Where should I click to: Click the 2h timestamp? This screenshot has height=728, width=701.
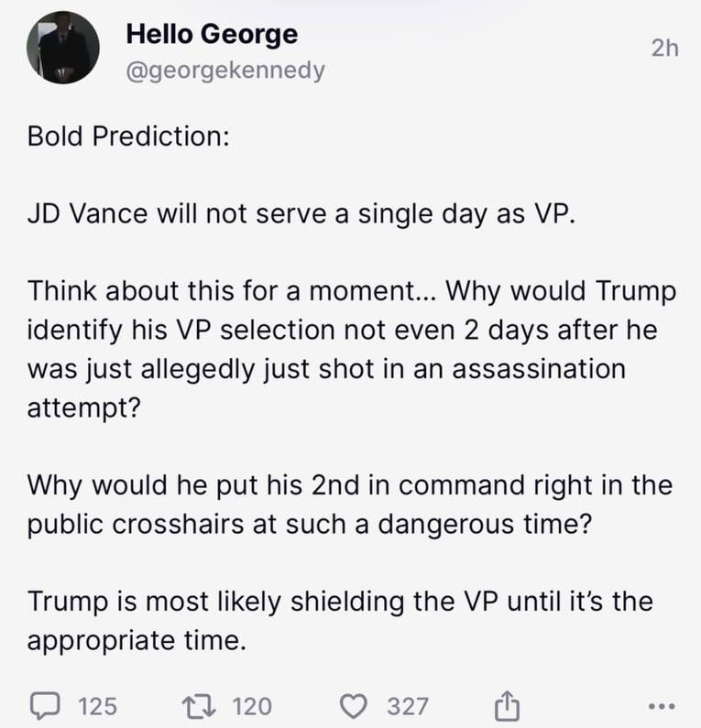coord(664,48)
